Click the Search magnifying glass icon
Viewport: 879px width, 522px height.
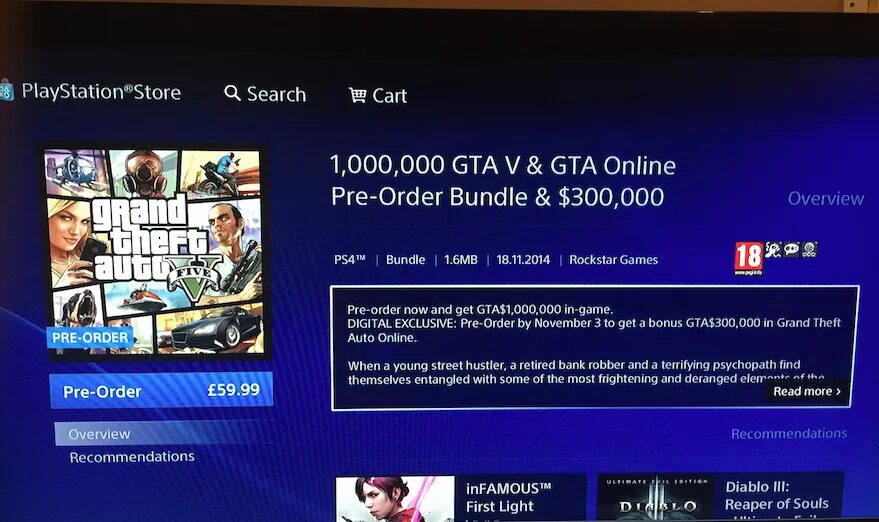232,93
